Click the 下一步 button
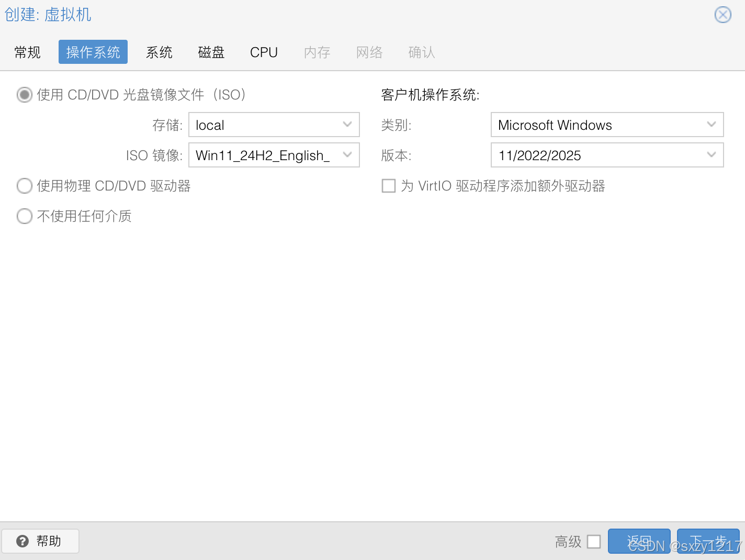 [708, 541]
